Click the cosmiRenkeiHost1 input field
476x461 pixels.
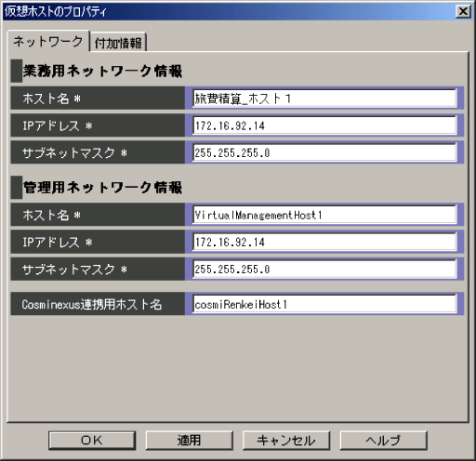click(324, 304)
